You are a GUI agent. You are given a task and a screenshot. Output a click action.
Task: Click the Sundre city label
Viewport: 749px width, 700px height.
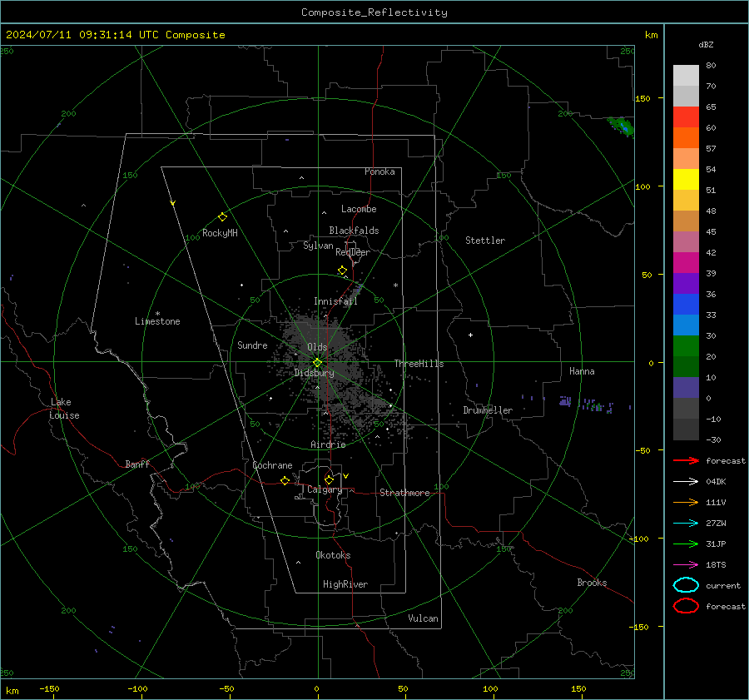tap(252, 345)
